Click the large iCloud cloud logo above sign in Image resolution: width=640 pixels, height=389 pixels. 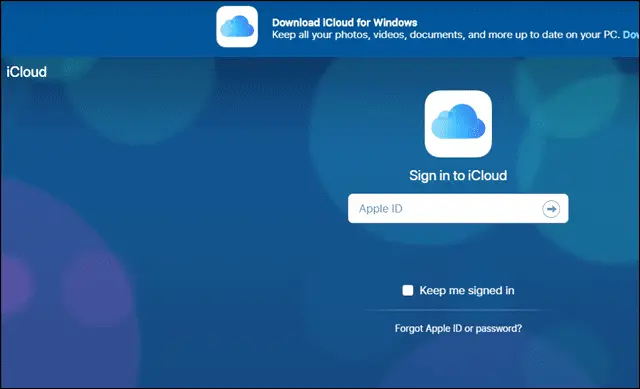[458, 124]
